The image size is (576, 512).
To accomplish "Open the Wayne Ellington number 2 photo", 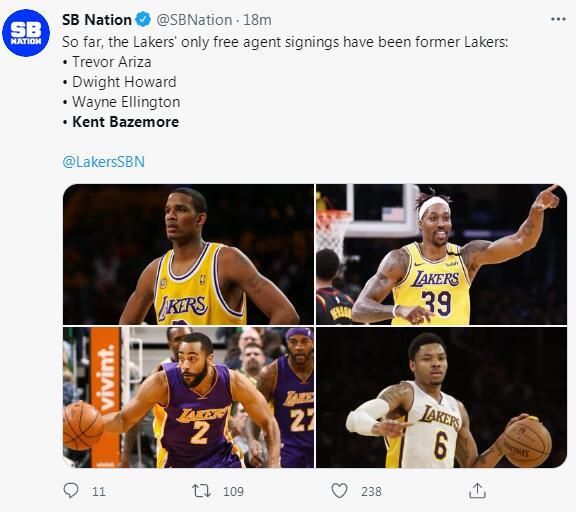I will [x=188, y=397].
